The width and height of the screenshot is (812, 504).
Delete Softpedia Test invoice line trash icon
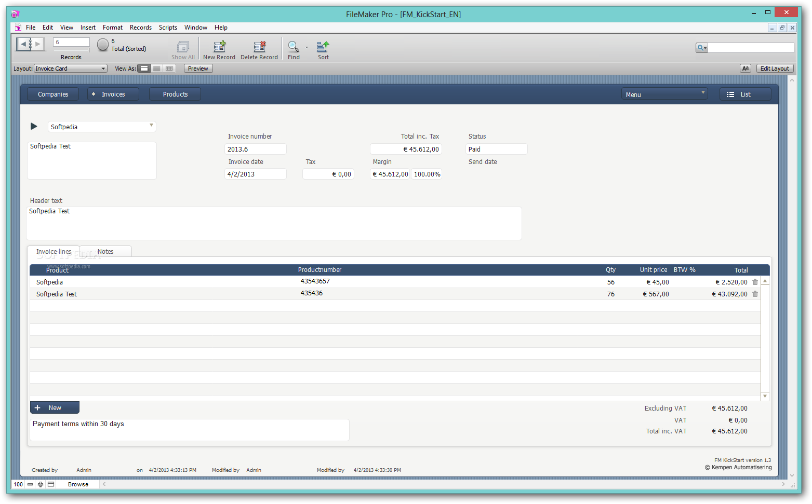click(755, 294)
